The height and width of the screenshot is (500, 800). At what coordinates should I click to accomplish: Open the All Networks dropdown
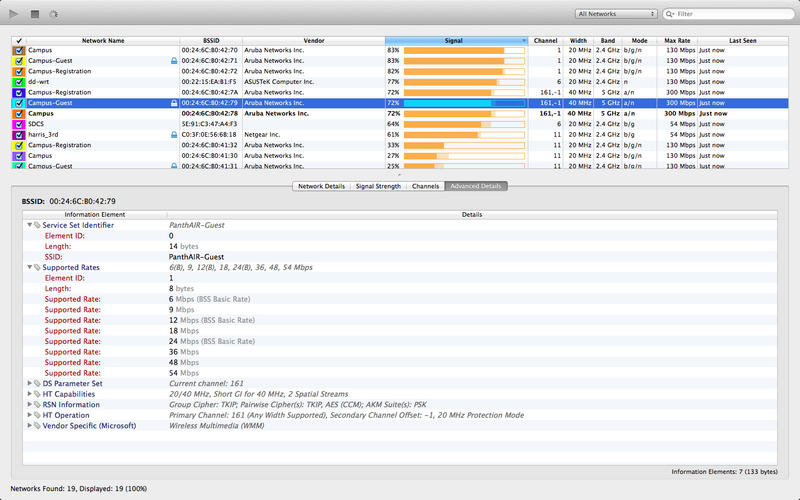point(616,14)
